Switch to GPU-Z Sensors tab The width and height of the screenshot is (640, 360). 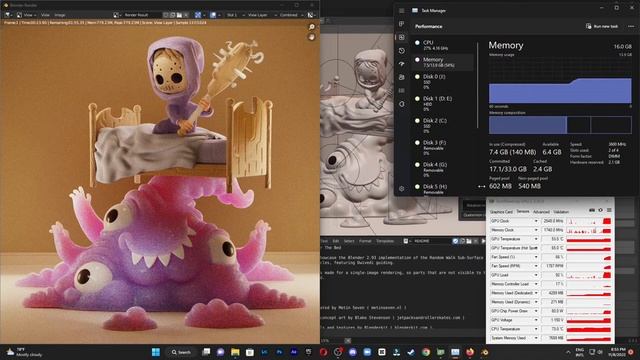coord(523,211)
